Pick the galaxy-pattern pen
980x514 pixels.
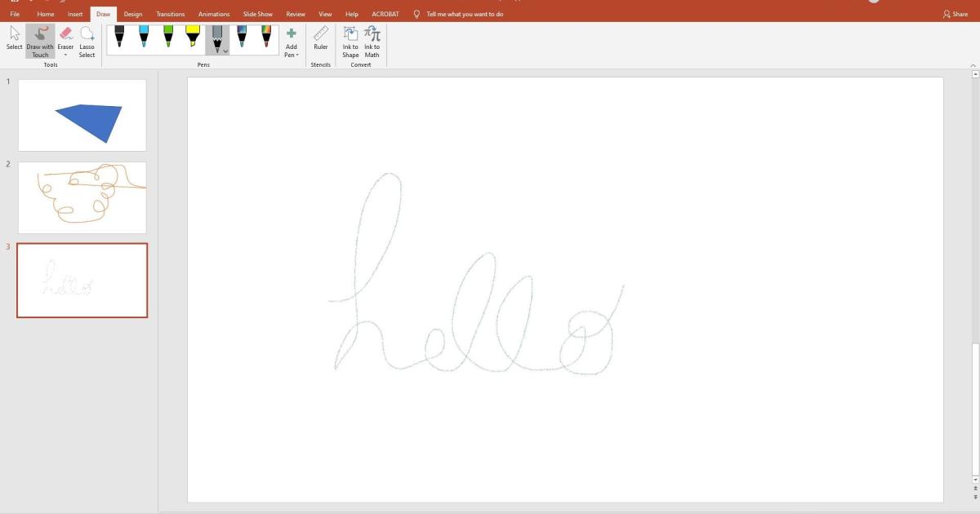[242, 37]
